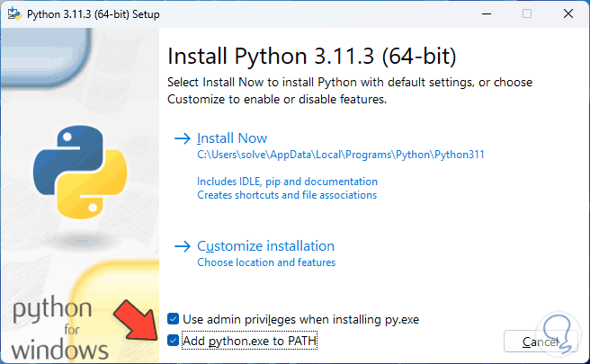The height and width of the screenshot is (364, 590).
Task: Click the default install path under Install Now
Action: coord(341,155)
